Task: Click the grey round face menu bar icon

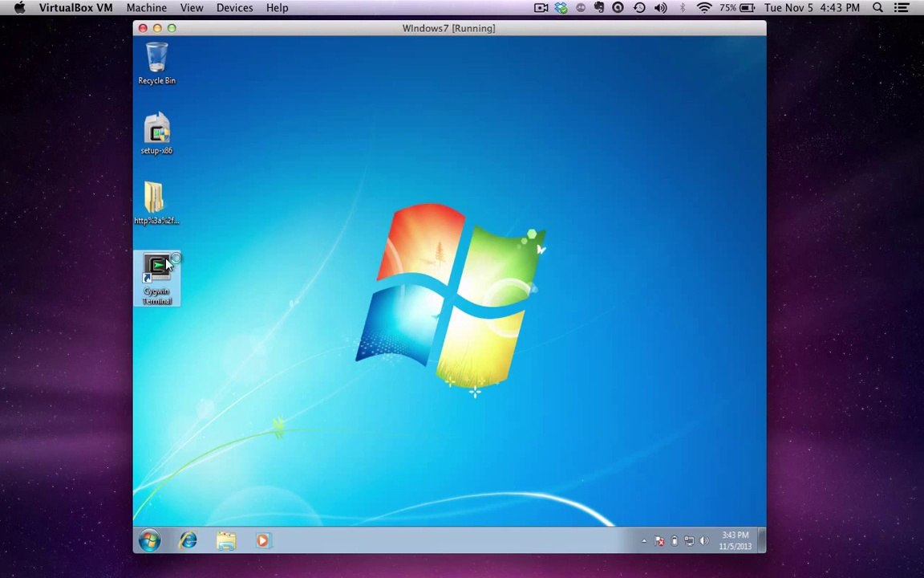Action: (581, 8)
